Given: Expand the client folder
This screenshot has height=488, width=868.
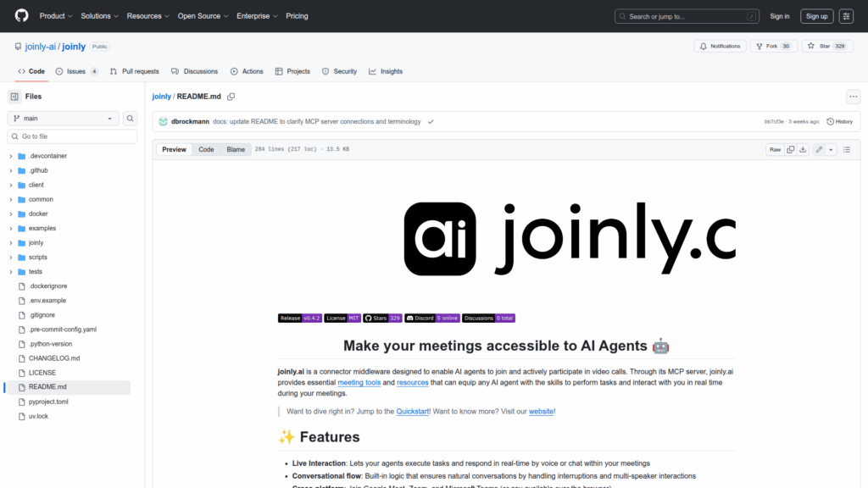Looking at the screenshot, I should [11, 185].
